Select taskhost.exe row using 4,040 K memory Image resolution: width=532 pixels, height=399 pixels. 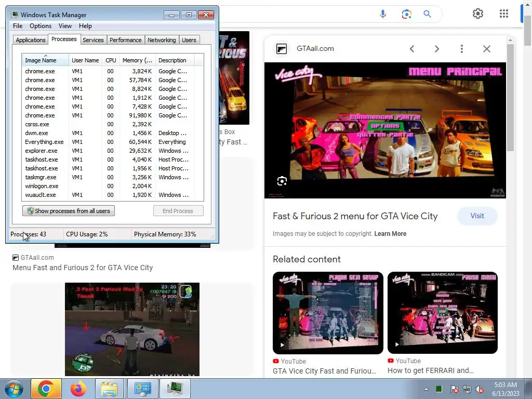coord(113,159)
